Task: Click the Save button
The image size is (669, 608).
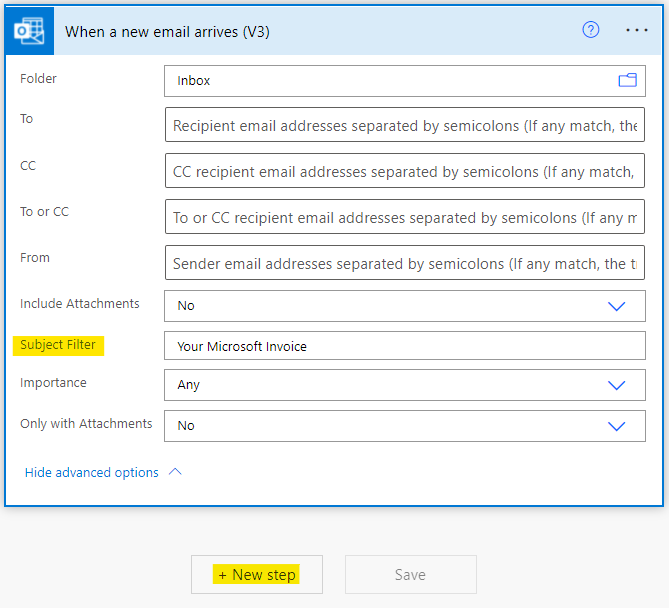Action: pos(410,575)
